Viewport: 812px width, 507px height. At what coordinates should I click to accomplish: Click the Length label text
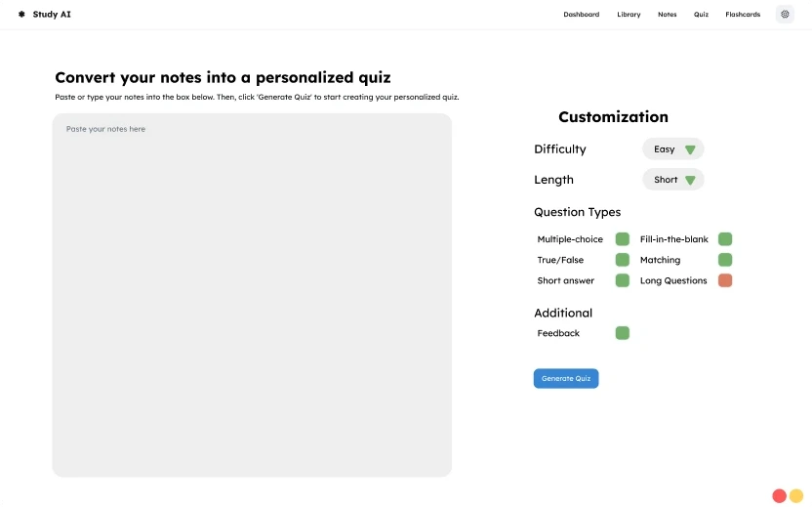pos(553,180)
